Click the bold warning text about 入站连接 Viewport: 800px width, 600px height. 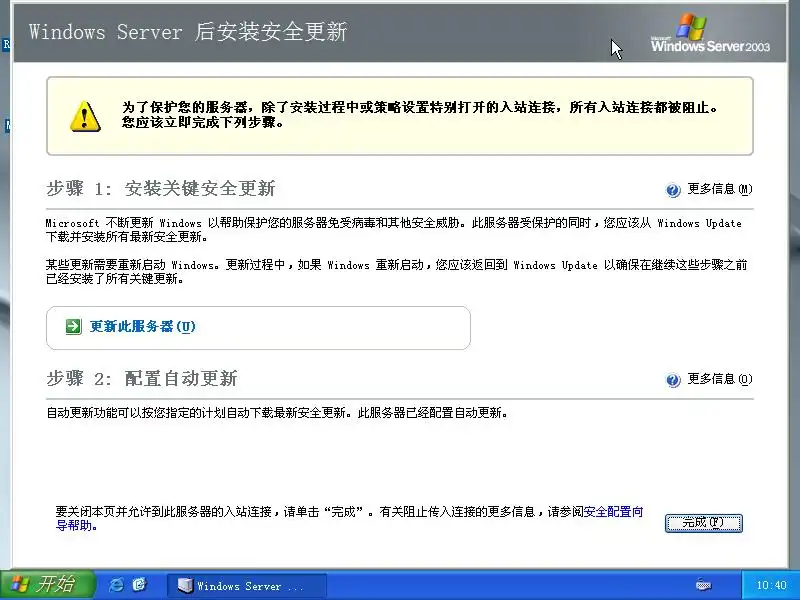click(x=420, y=115)
